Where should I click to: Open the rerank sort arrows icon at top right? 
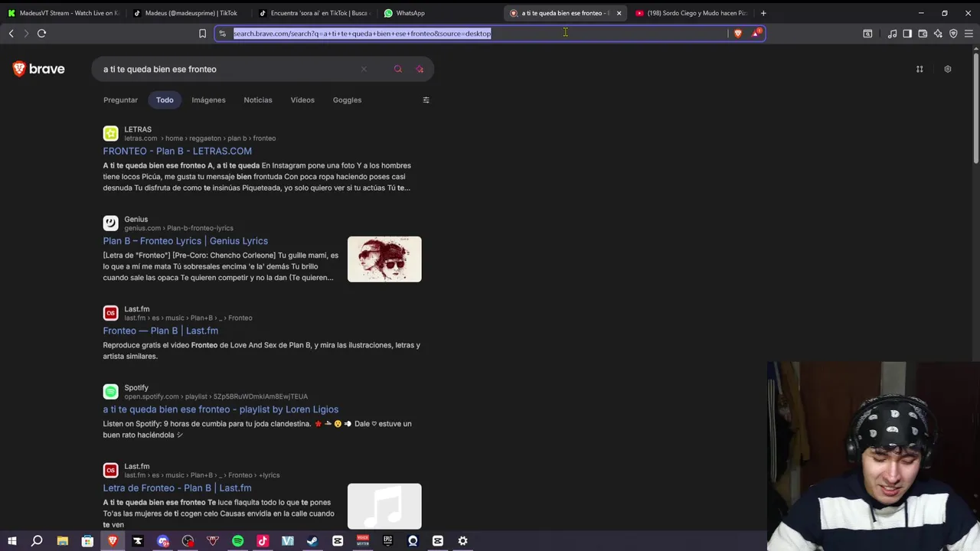coord(920,69)
